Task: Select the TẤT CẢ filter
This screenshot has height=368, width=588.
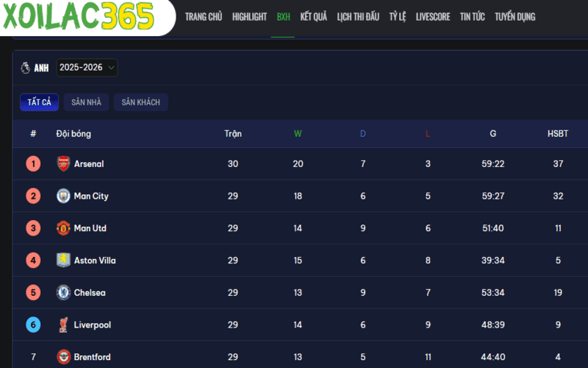Action: click(x=39, y=102)
